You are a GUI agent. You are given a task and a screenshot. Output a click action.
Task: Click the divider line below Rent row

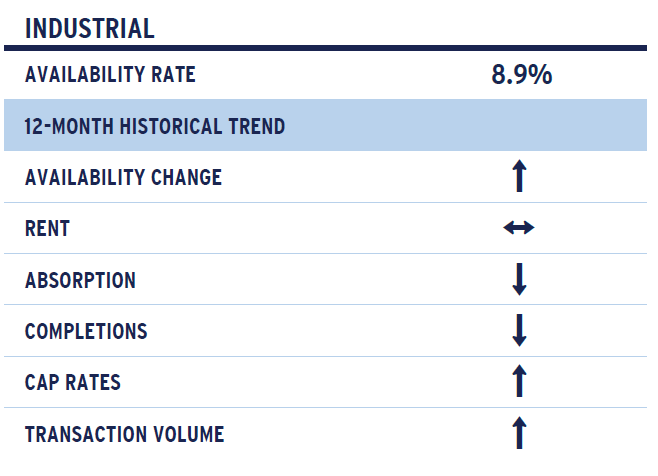click(326, 253)
